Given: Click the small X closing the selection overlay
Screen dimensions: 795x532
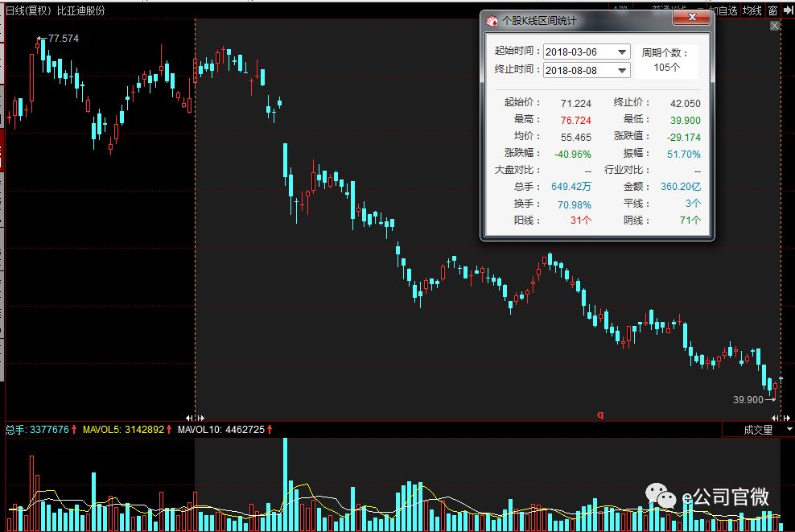Looking at the screenshot, I should 775,26.
